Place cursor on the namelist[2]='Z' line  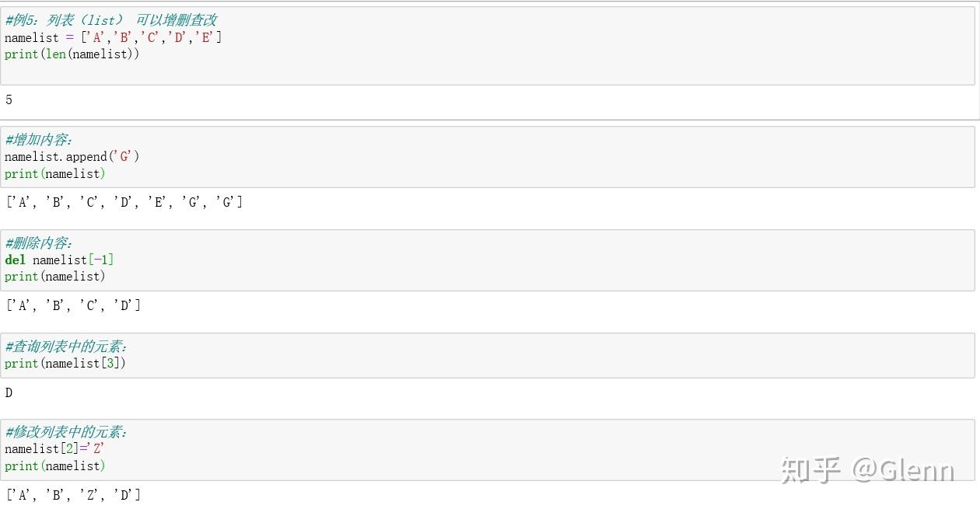[54, 449]
